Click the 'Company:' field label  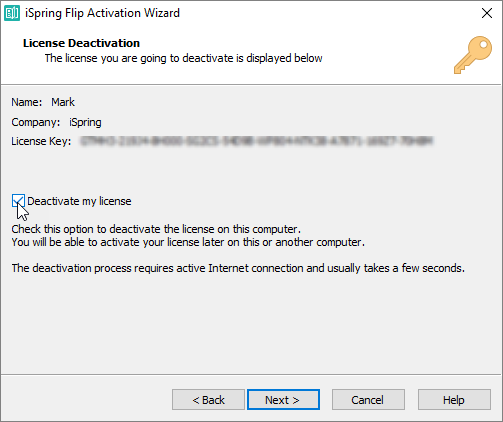[36, 122]
